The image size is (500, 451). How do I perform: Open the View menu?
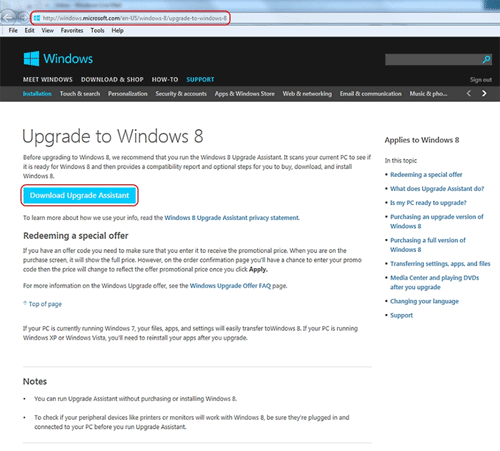[x=47, y=30]
